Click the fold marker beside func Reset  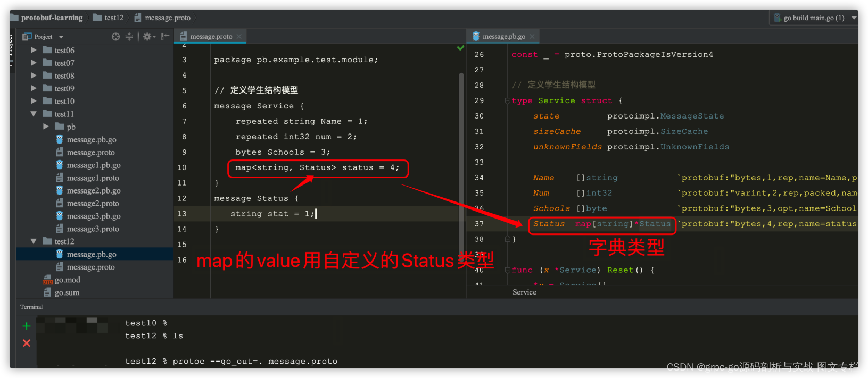pyautogui.click(x=507, y=270)
